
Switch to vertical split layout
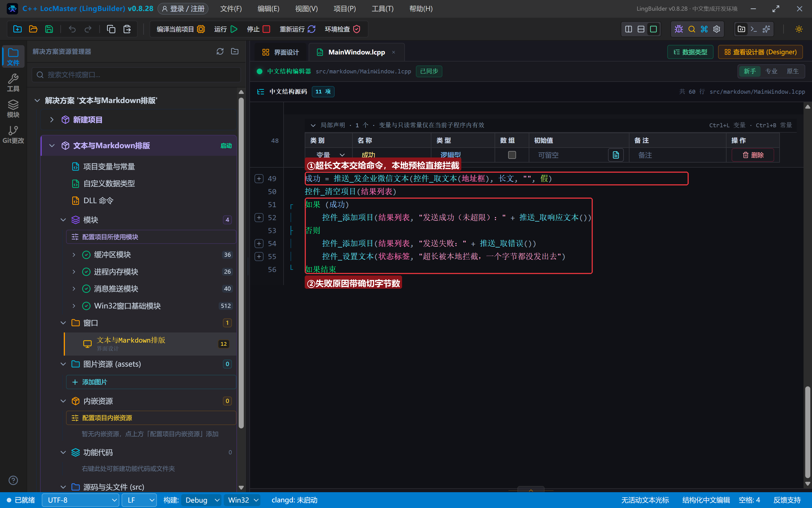[x=628, y=29]
